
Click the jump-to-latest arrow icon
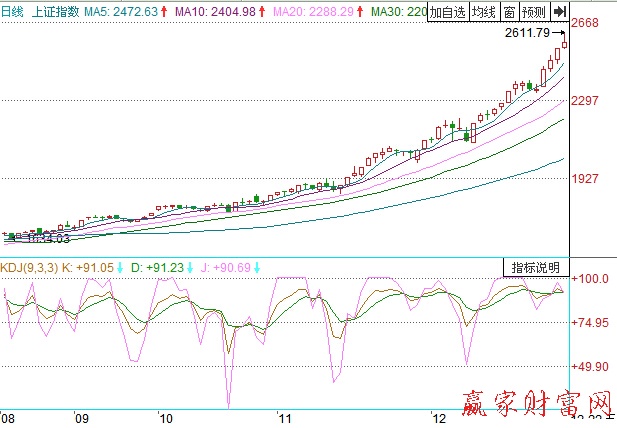coord(560,12)
